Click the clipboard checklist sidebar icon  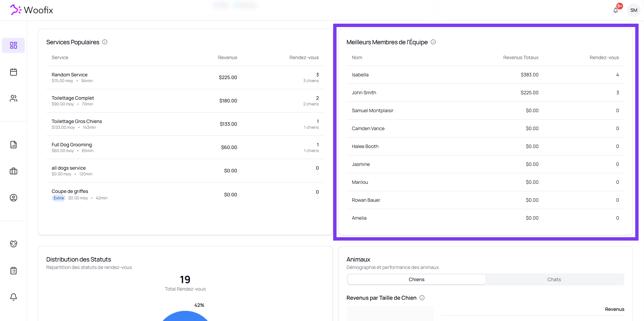tap(14, 271)
